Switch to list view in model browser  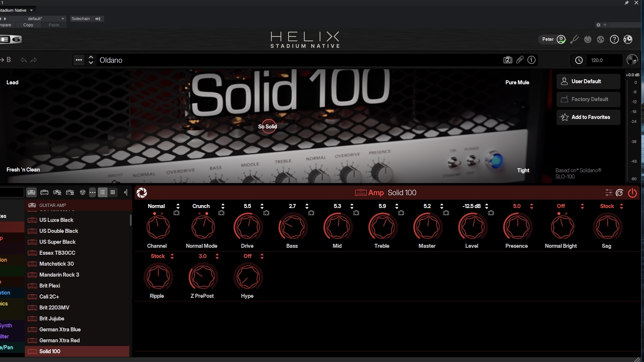pyautogui.click(x=103, y=192)
